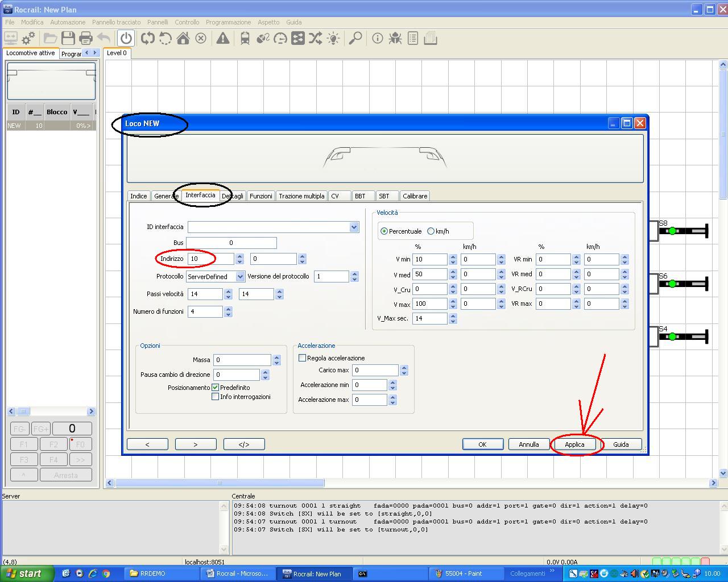
Task: Click the locomotive list horizontal scrollbar thumb
Action: (x=23, y=411)
